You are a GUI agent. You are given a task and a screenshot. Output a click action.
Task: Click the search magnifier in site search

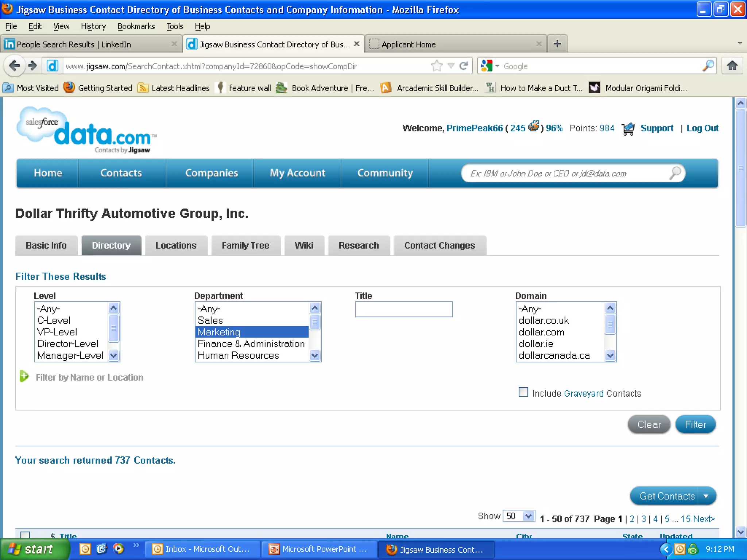(x=675, y=173)
